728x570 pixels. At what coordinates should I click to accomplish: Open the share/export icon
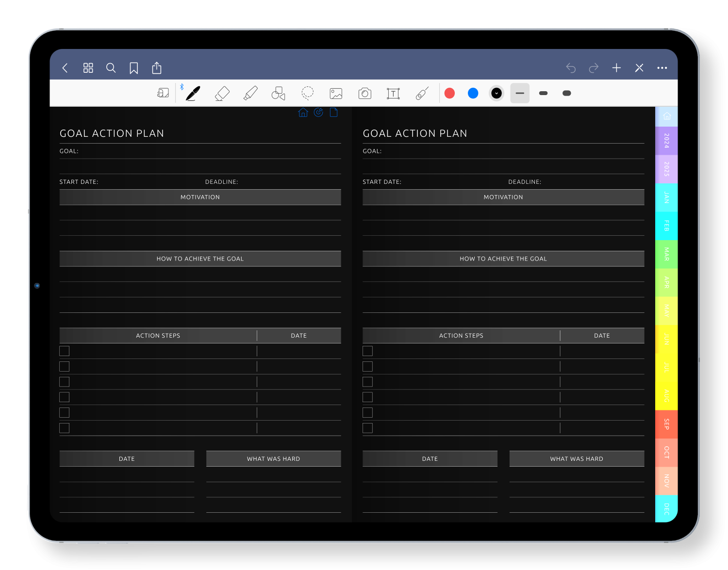157,67
